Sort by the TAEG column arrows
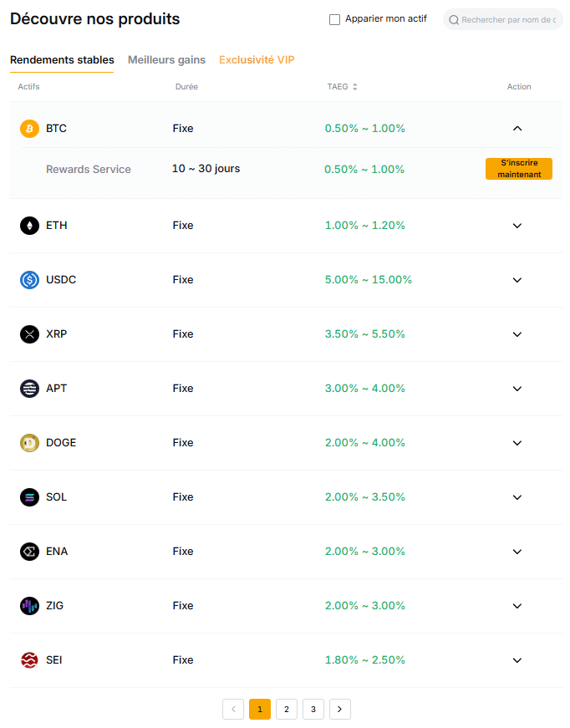The image size is (570, 728). (x=354, y=87)
